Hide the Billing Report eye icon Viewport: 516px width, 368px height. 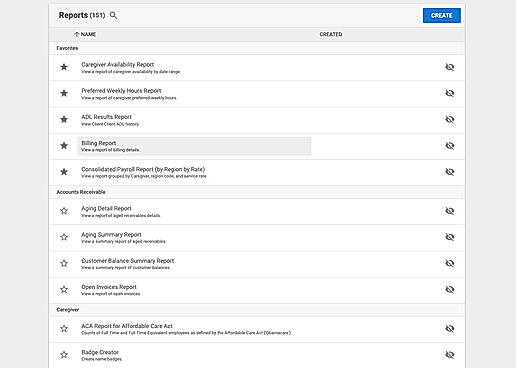tap(450, 146)
